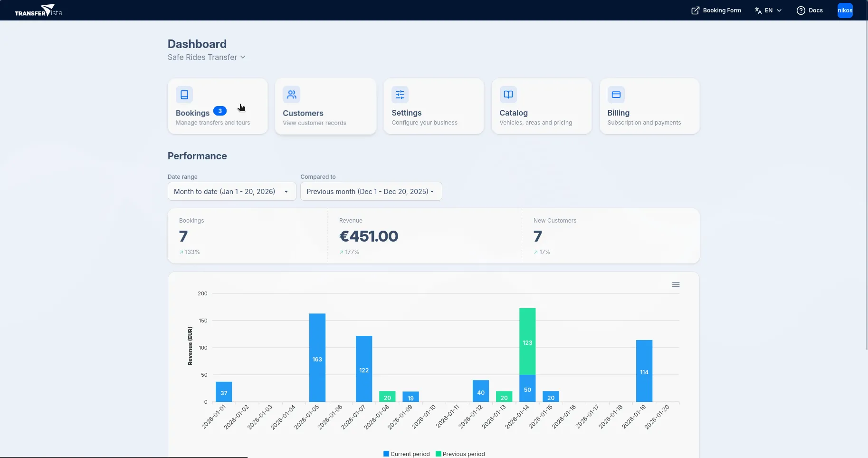Viewport: 868px width, 458px height.
Task: Select the Bookings book icon
Action: click(x=184, y=94)
